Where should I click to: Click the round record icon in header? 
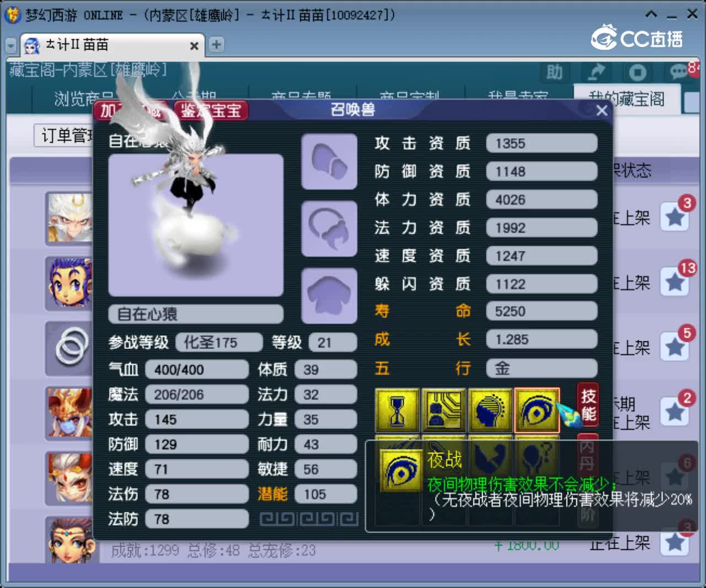pyautogui.click(x=638, y=72)
